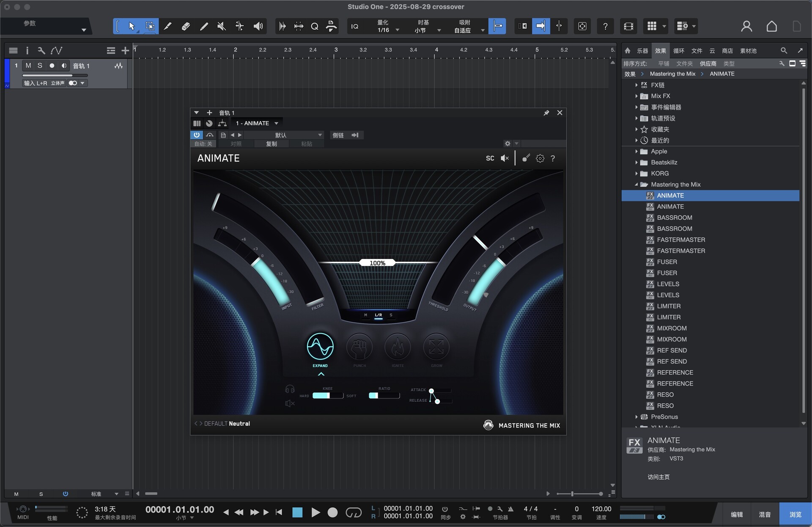Show automation icon in track header
Screen dimensions: 812x527
pos(56,51)
